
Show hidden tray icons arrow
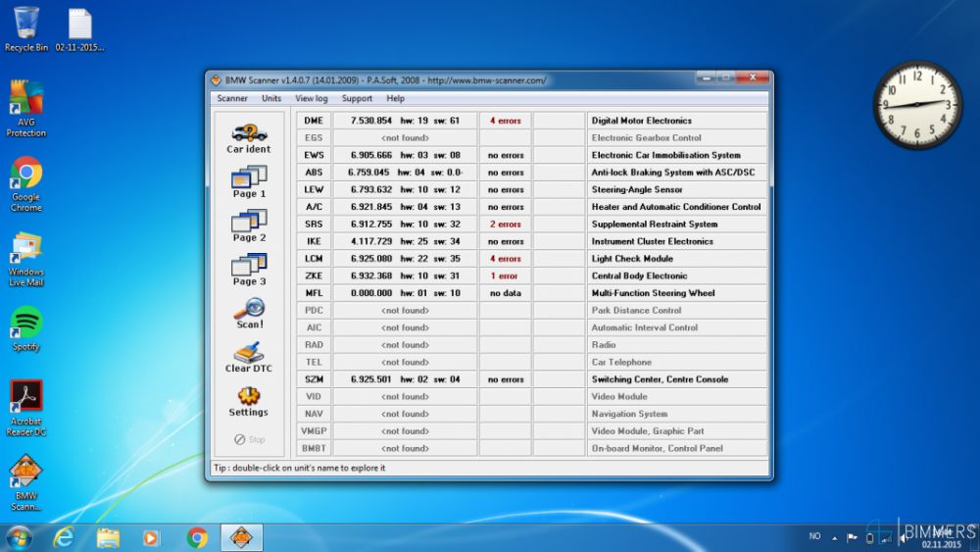pyautogui.click(x=834, y=537)
